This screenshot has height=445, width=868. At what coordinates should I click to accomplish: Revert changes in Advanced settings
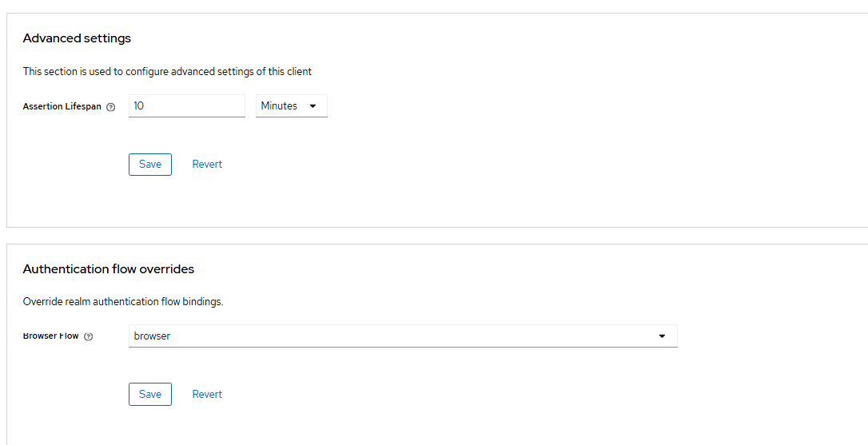pos(207,165)
